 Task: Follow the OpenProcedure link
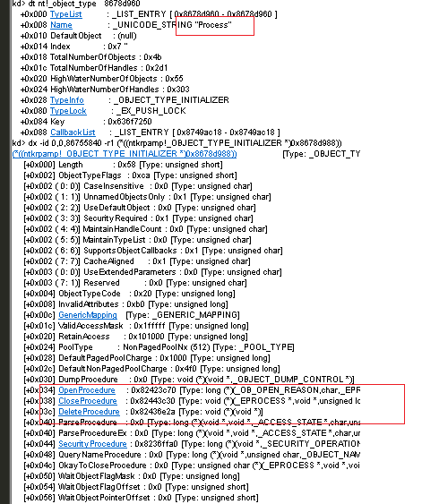tap(87, 390)
